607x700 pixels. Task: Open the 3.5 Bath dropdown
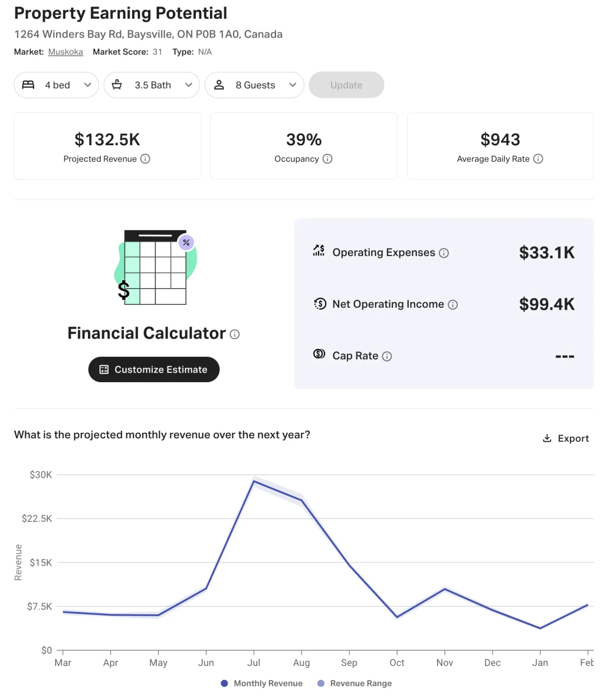[152, 85]
